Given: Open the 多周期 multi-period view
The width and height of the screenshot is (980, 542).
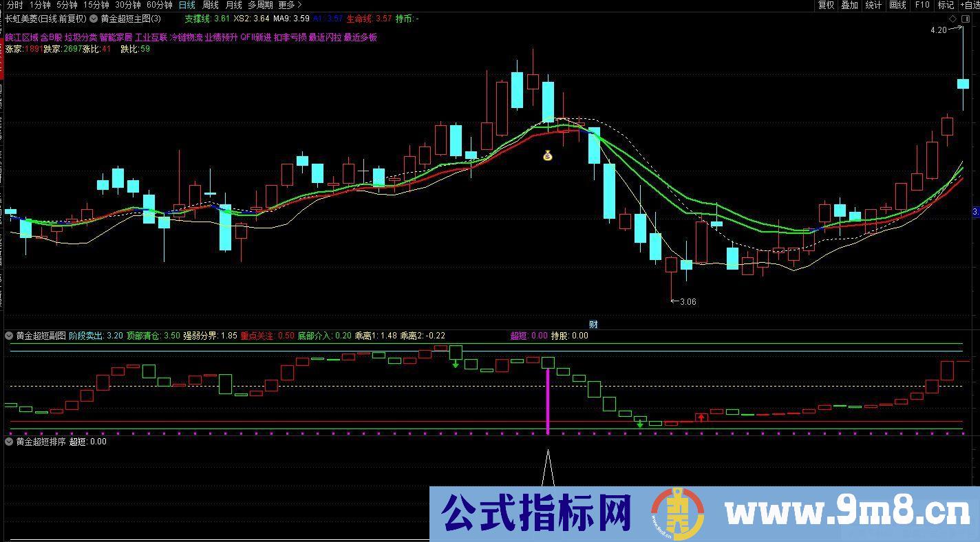Looking at the screenshot, I should pyautogui.click(x=261, y=5).
